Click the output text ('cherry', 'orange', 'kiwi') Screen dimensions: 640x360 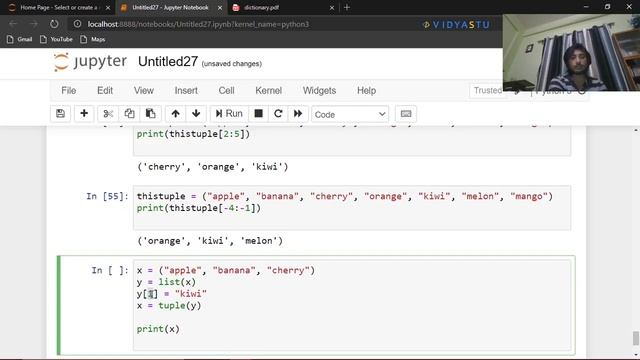tap(213, 167)
